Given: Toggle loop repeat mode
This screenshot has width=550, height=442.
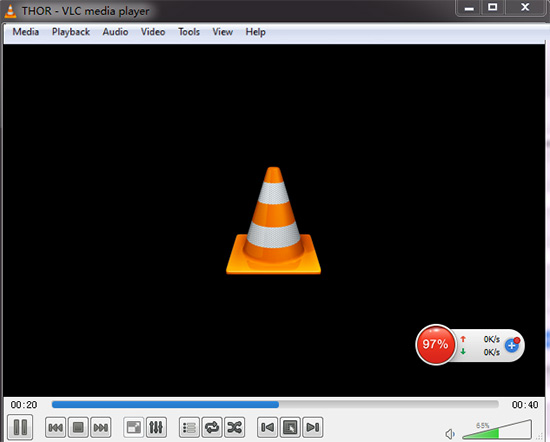Looking at the screenshot, I should tap(212, 427).
